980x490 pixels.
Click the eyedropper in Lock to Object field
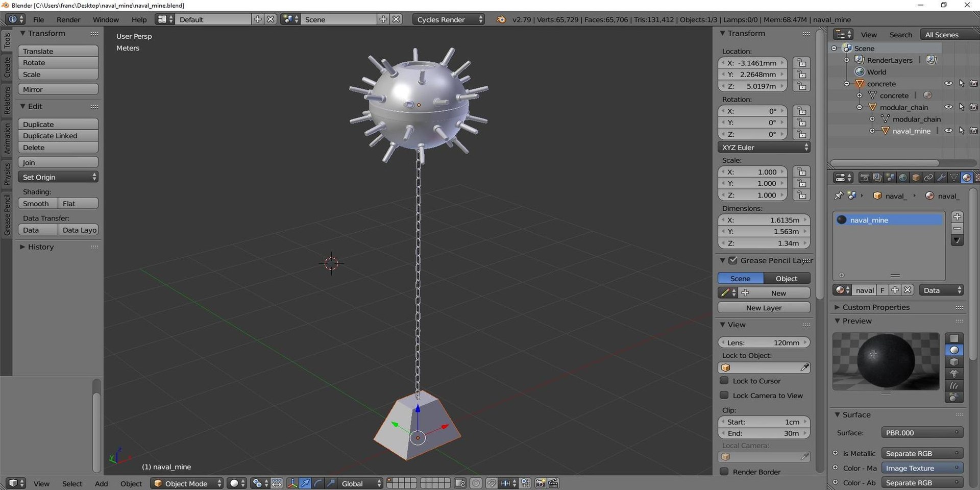[804, 367]
